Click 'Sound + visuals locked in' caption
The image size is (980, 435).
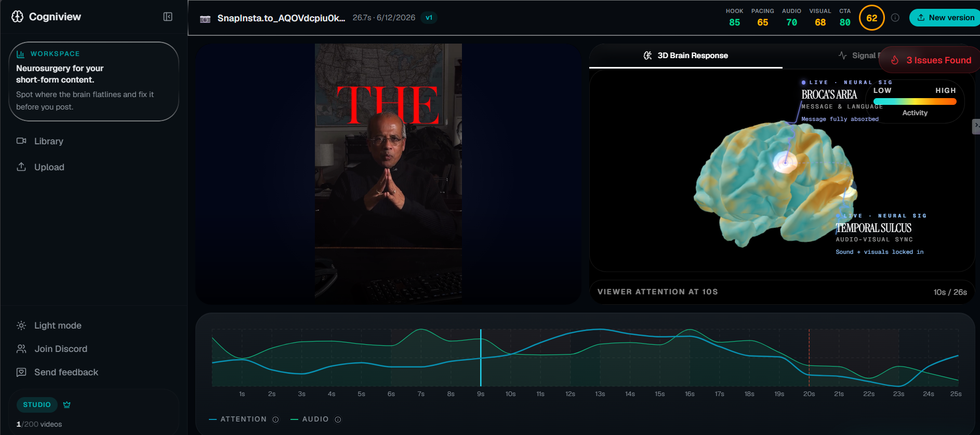coord(879,252)
